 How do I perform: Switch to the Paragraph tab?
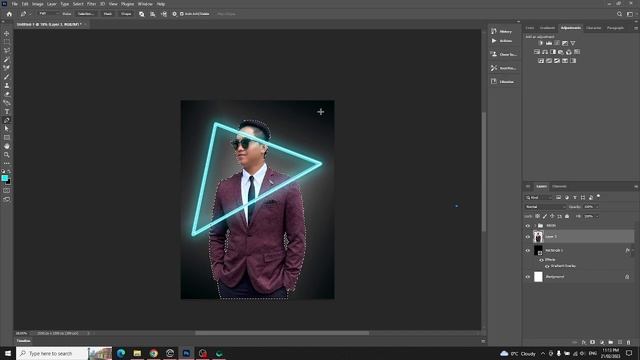tap(615, 28)
